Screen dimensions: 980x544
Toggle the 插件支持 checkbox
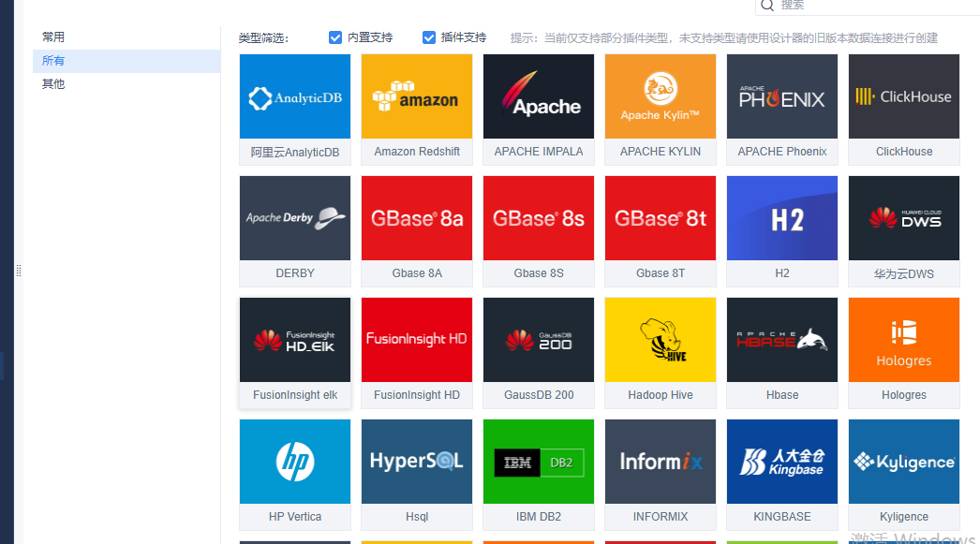(x=429, y=37)
